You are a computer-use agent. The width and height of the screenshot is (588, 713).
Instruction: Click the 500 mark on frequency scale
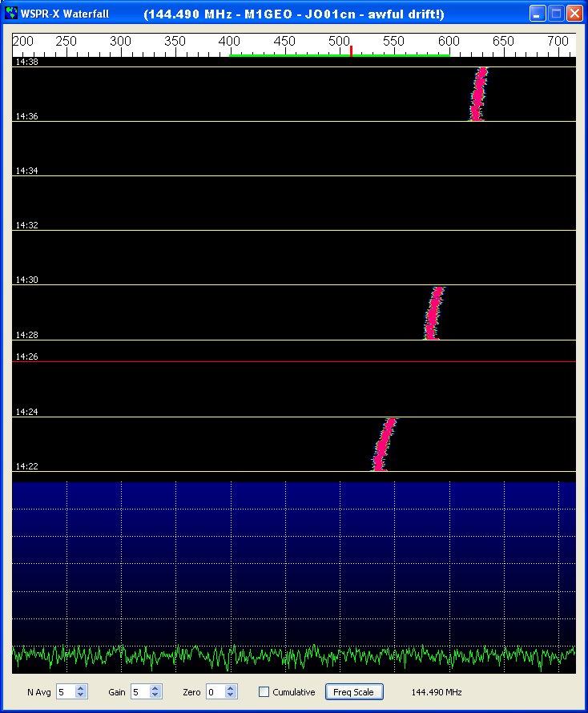(x=339, y=41)
